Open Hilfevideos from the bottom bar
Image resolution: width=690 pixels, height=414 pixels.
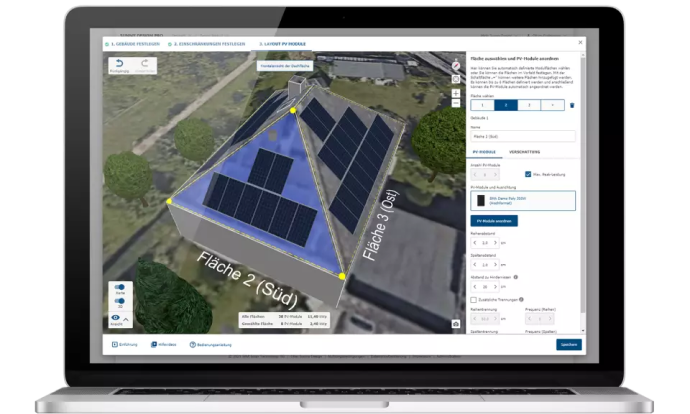164,344
